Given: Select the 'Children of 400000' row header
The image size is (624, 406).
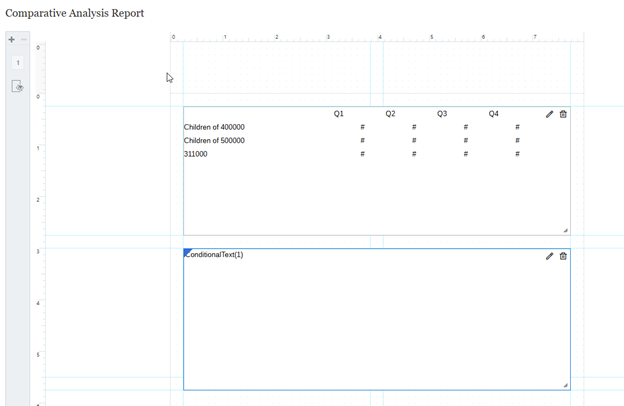Looking at the screenshot, I should click(x=214, y=127).
